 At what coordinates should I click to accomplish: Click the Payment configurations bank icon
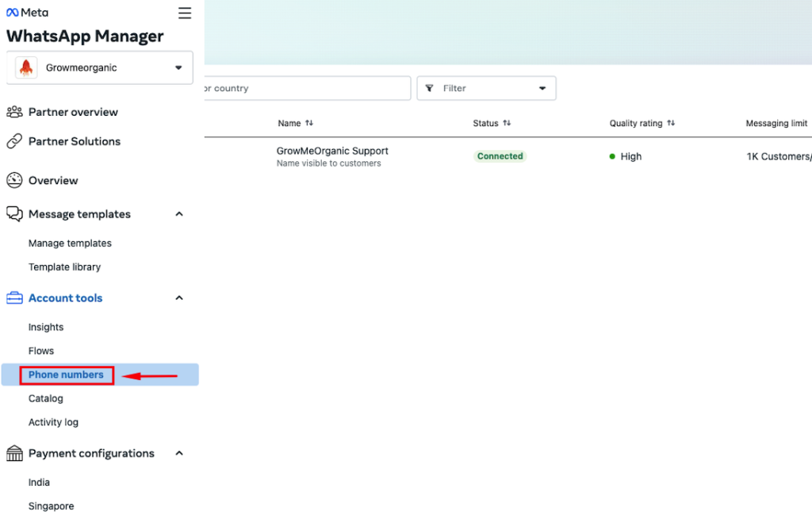pos(14,453)
